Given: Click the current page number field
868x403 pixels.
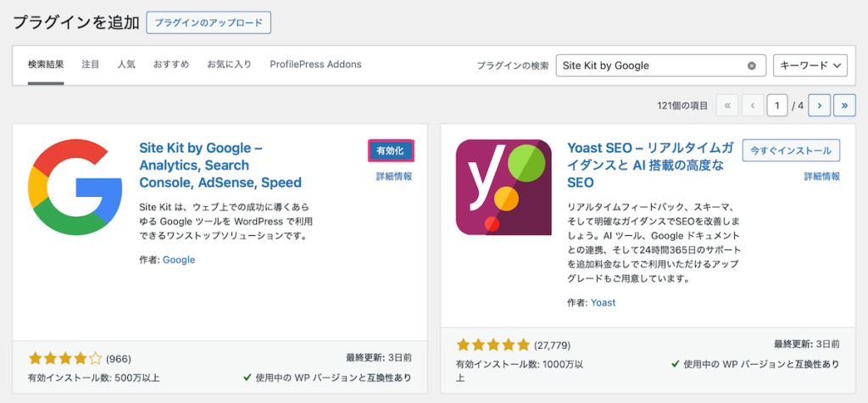Looking at the screenshot, I should pyautogui.click(x=776, y=105).
